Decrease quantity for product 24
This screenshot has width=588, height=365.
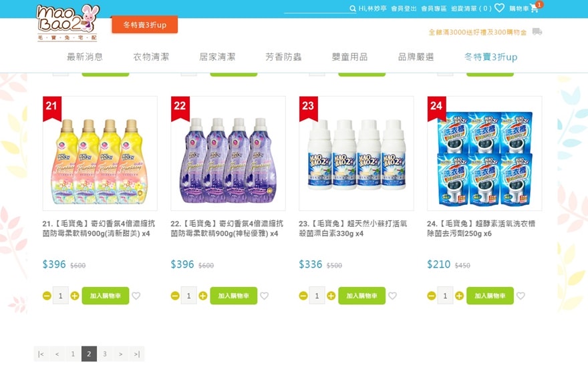[432, 296]
